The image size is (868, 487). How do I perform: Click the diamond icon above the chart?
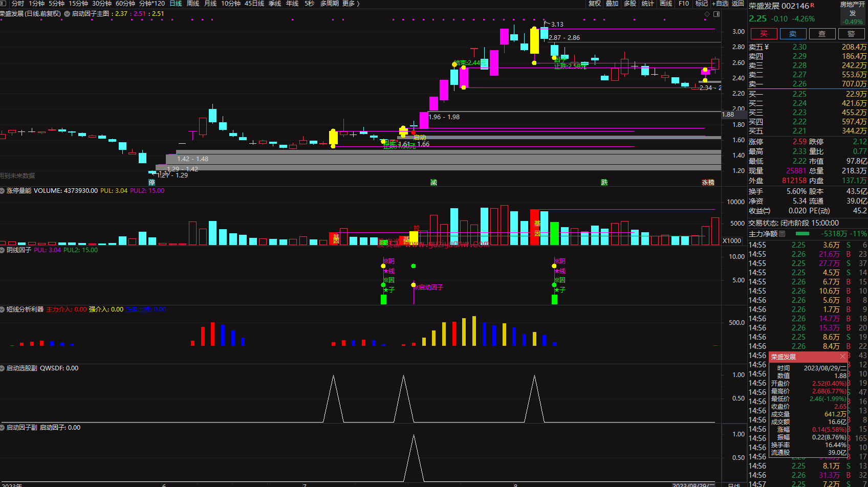click(x=707, y=14)
